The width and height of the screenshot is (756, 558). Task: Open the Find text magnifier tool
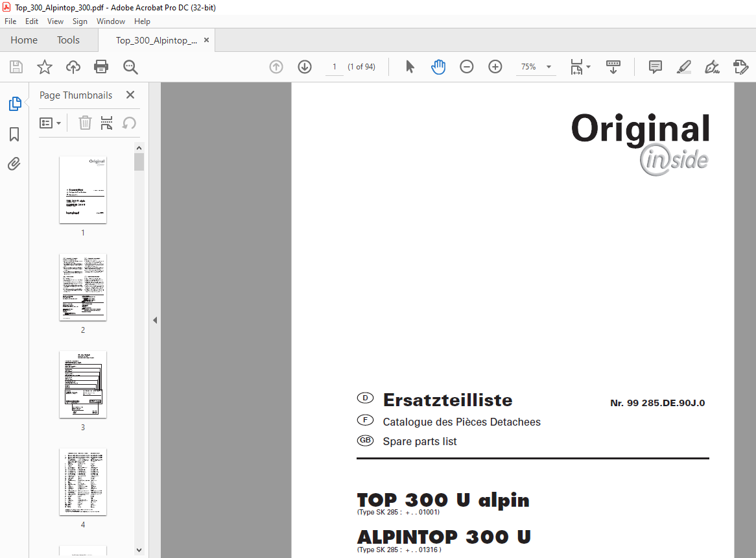click(x=130, y=67)
